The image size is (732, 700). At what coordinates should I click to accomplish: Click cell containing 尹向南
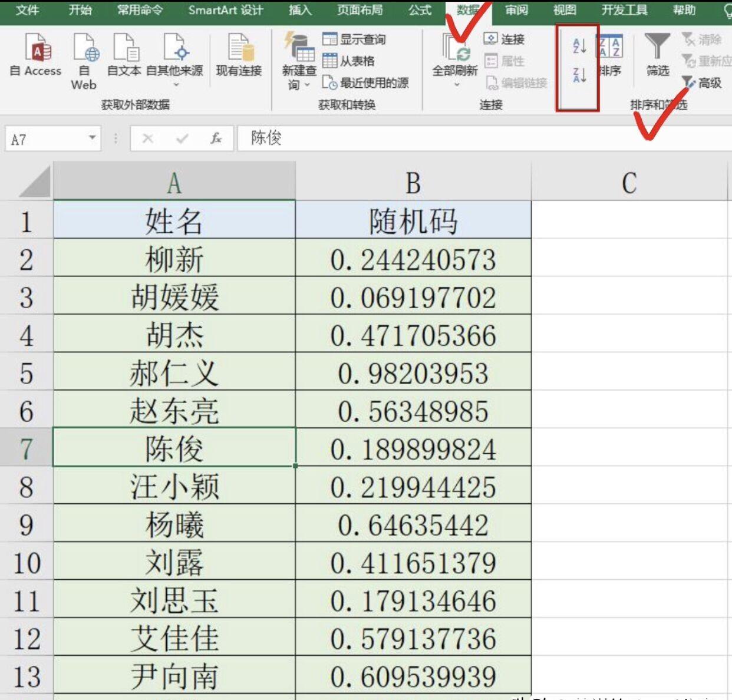point(174,675)
